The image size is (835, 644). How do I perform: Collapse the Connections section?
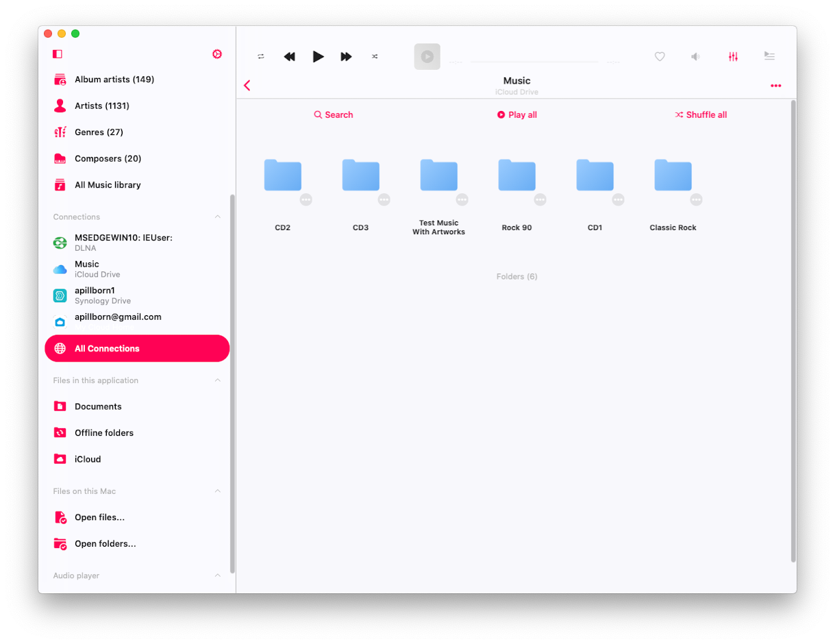[x=218, y=217]
